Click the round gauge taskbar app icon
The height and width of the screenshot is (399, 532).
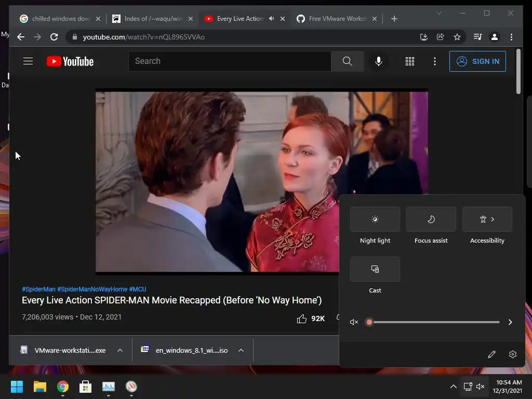click(131, 387)
